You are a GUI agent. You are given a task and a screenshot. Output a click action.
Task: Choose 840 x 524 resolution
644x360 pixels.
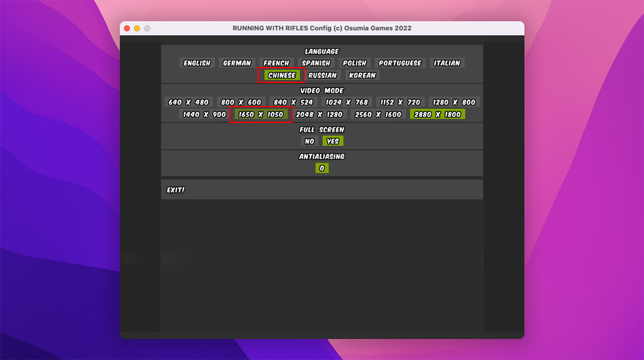coord(293,102)
